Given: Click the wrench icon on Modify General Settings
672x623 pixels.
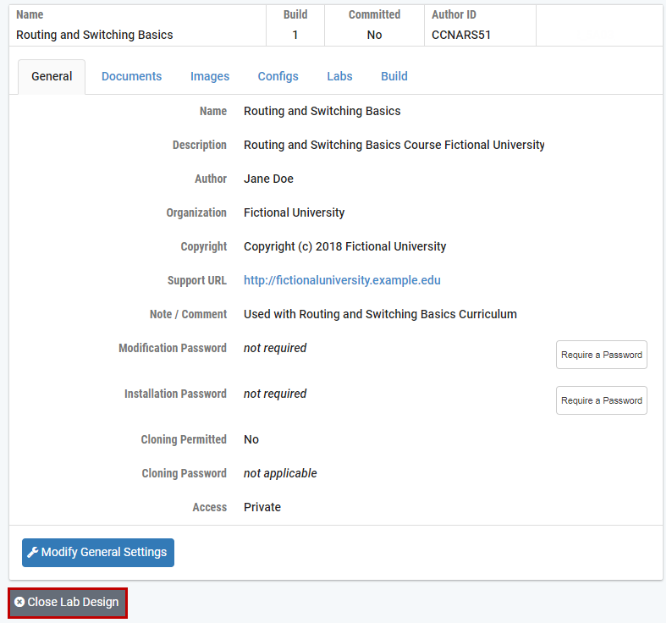Looking at the screenshot, I should point(33,553).
